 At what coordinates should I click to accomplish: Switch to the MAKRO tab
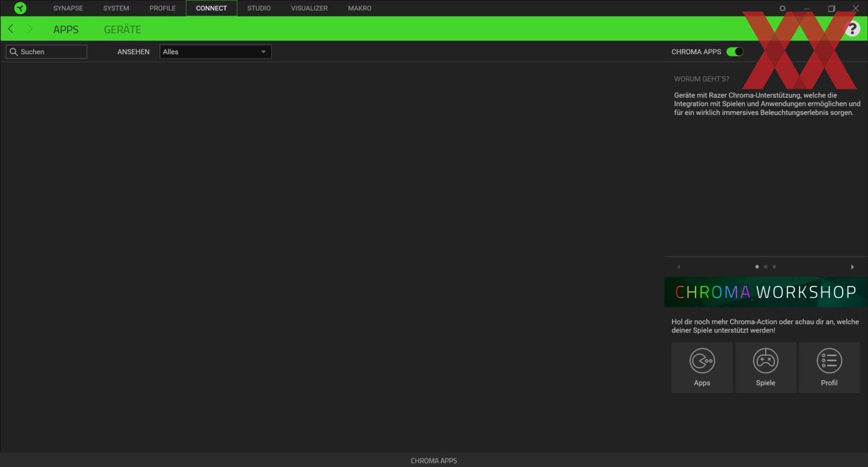pos(359,8)
